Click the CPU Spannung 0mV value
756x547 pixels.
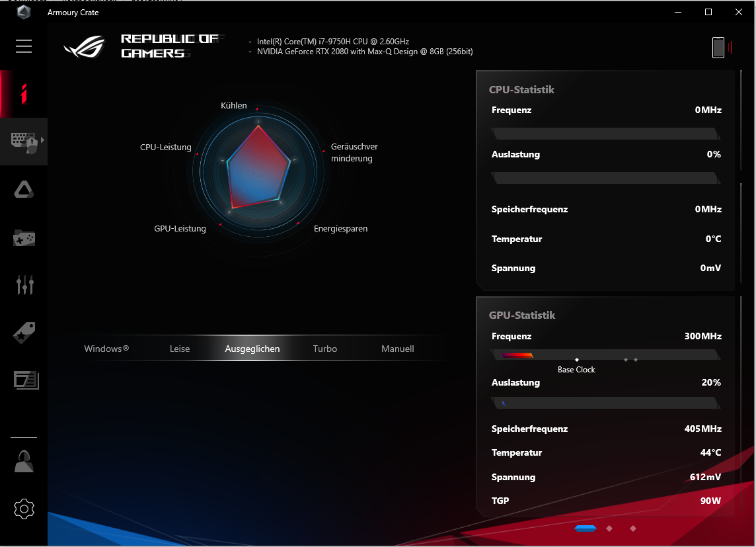point(710,268)
